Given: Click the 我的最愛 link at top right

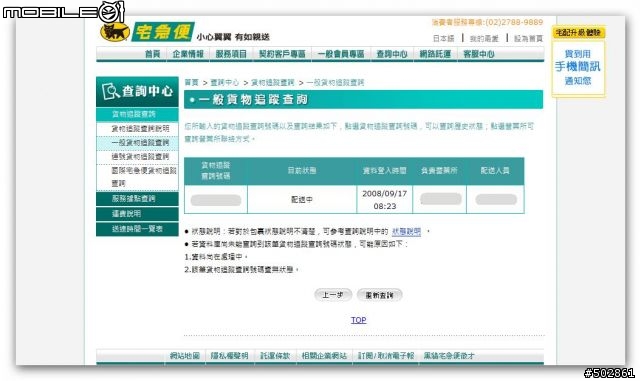Looking at the screenshot, I should pyautogui.click(x=484, y=38).
